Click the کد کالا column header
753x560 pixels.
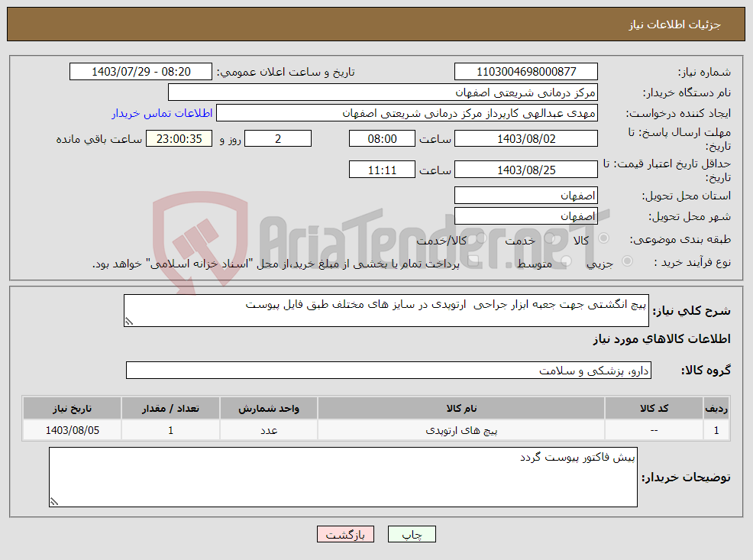(654, 408)
